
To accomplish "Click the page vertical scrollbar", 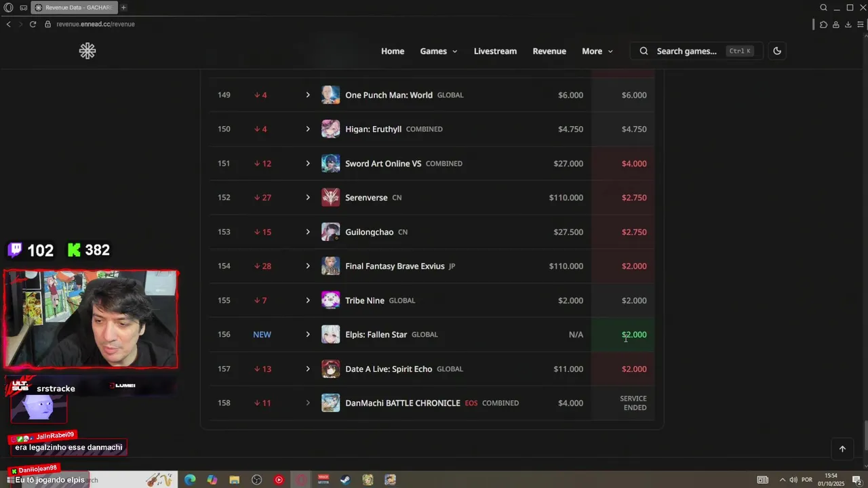I will point(865,434).
